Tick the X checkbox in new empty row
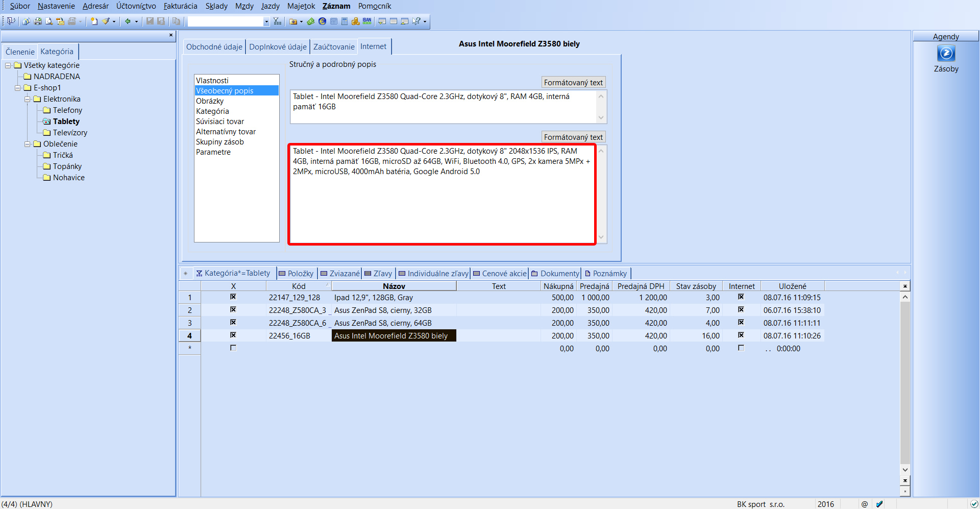The height and width of the screenshot is (509, 980). pos(233,348)
